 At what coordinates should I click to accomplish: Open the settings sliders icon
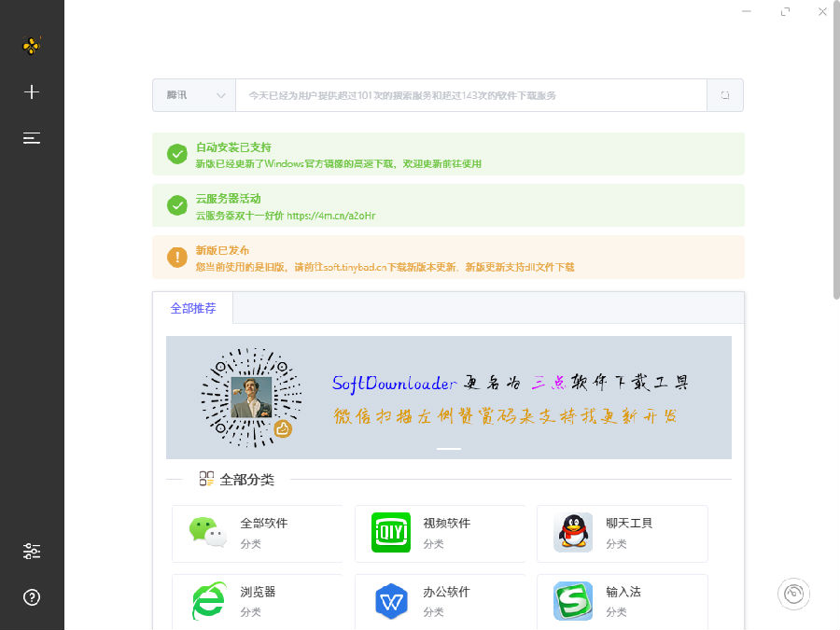pos(32,551)
